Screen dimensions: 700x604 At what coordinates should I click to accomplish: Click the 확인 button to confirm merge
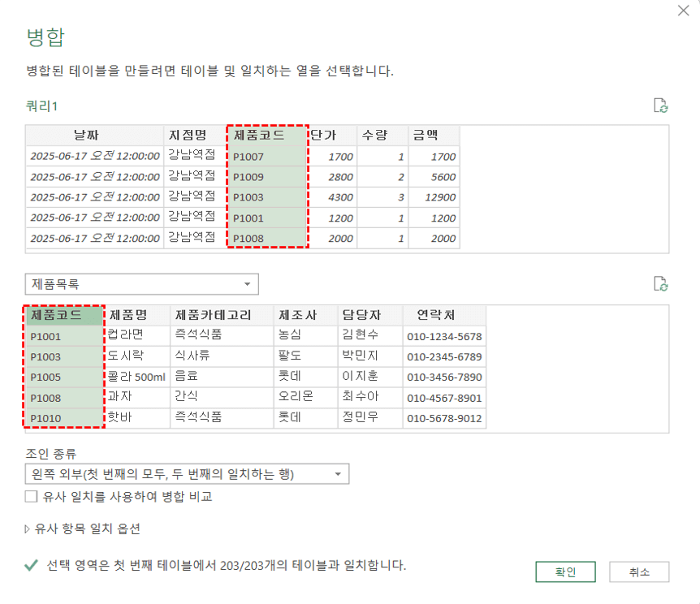click(565, 572)
